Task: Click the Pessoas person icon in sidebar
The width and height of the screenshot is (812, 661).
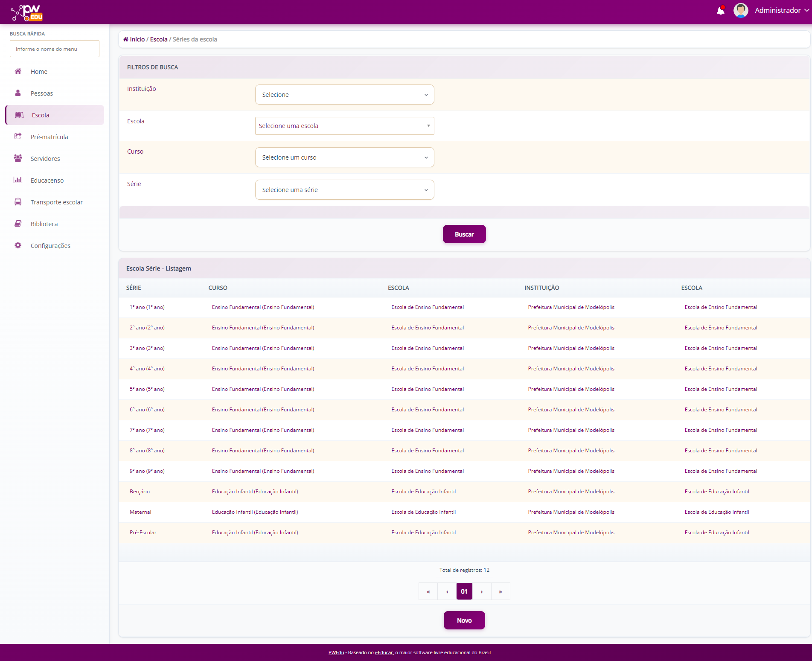Action: point(18,93)
